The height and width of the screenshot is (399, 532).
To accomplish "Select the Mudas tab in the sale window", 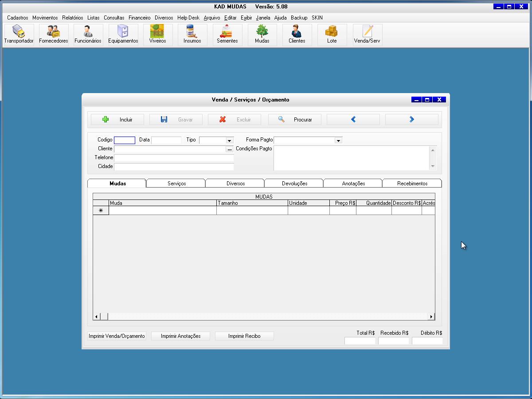I will pyautogui.click(x=117, y=183).
